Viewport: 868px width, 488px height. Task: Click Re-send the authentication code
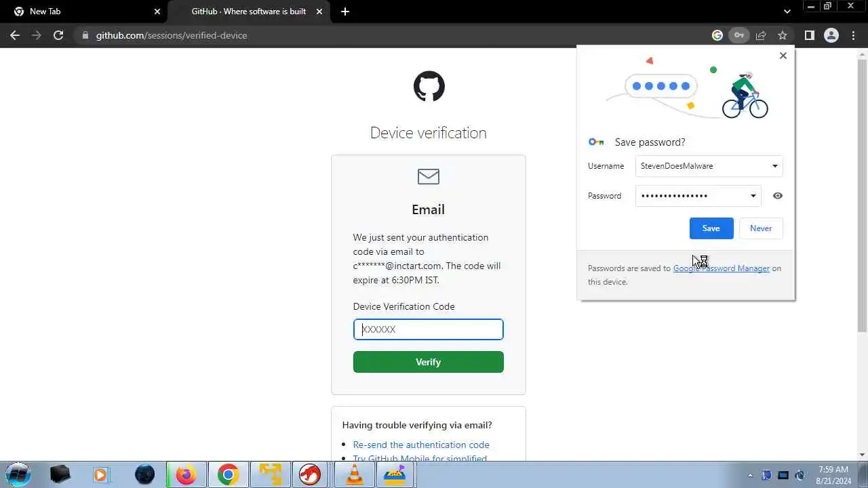click(421, 445)
